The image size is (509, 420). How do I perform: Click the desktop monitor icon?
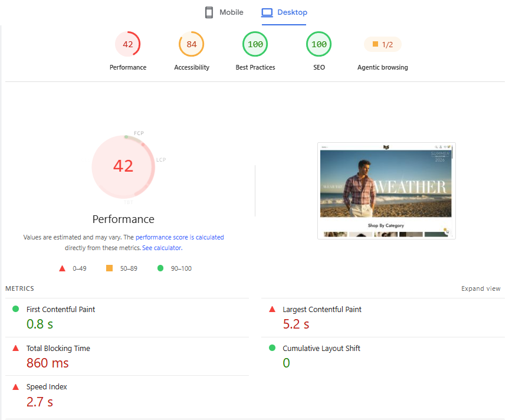click(267, 12)
